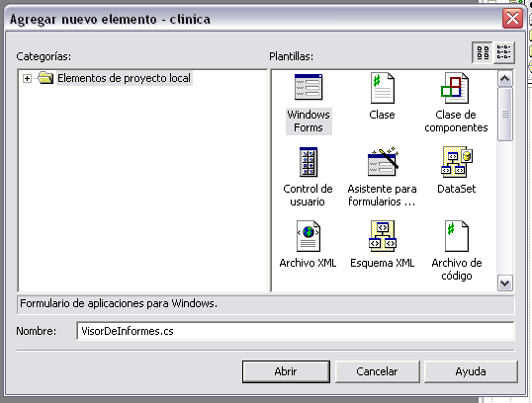
Task: Switch templates to large icons view
Action: pyautogui.click(x=483, y=52)
